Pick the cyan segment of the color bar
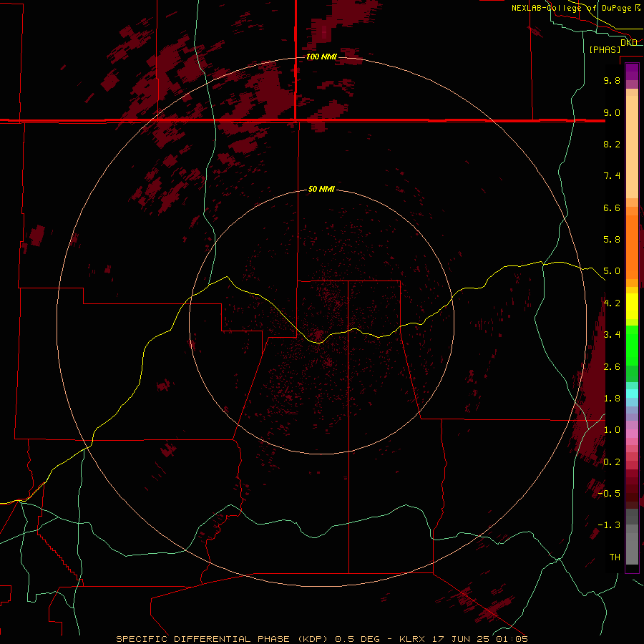Screen dimensions: 644x644 (x=632, y=394)
